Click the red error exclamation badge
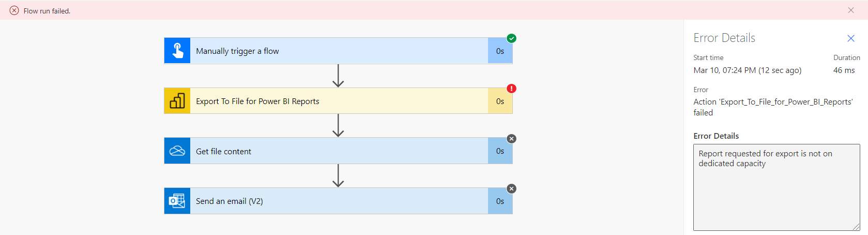This screenshot has width=868, height=235. [x=511, y=89]
